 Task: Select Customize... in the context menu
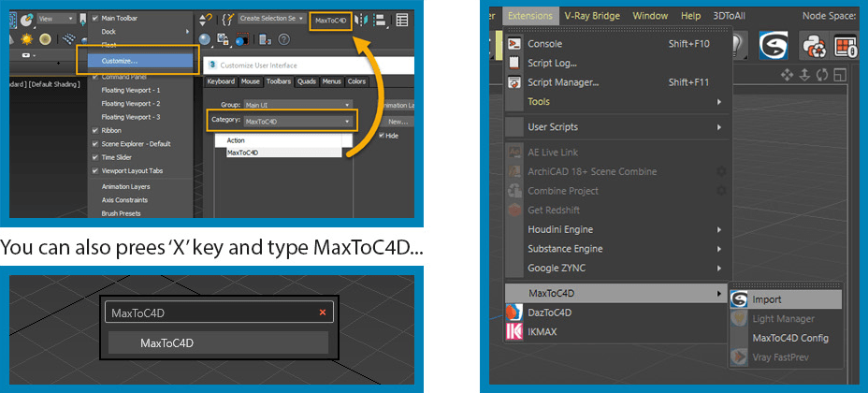point(140,61)
